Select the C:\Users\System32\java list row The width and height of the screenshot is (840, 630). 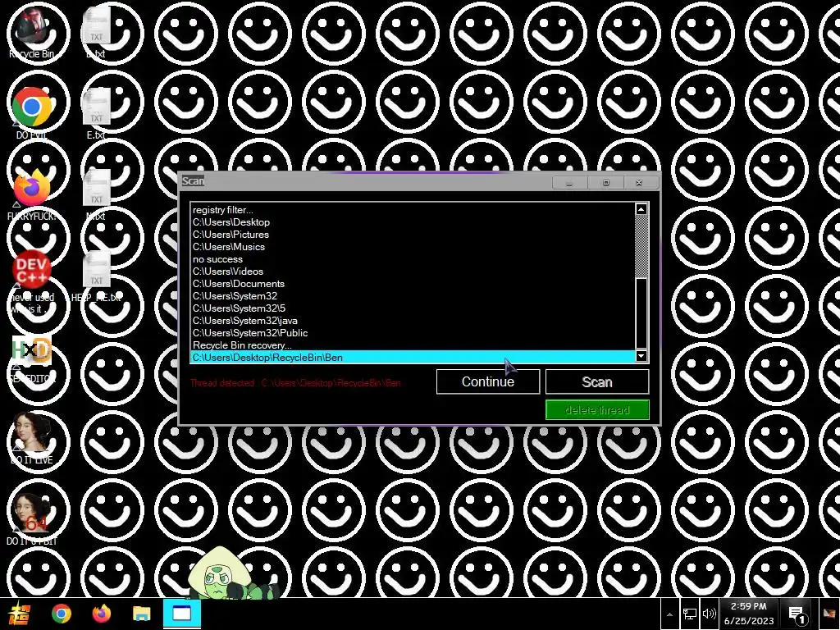point(413,321)
